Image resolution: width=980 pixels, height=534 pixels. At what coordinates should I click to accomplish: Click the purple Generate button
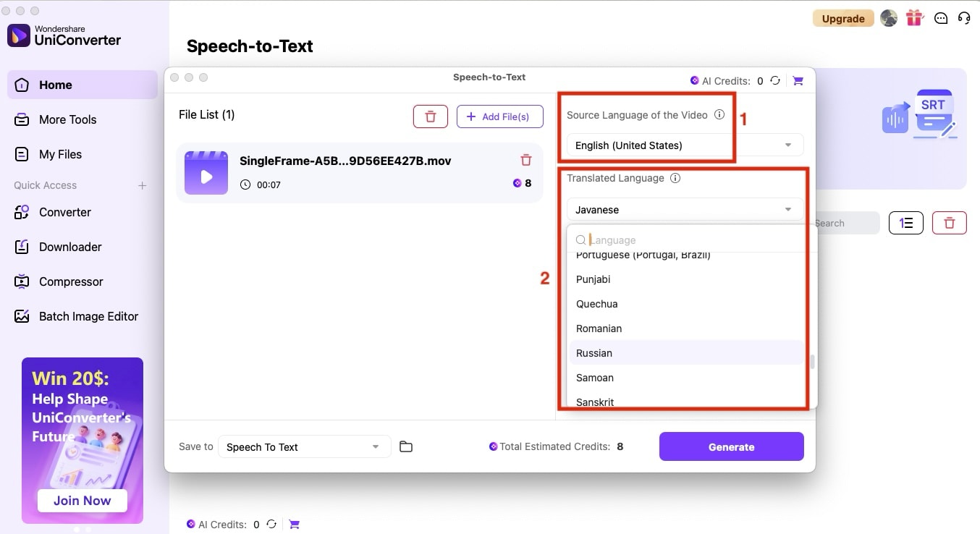click(731, 446)
